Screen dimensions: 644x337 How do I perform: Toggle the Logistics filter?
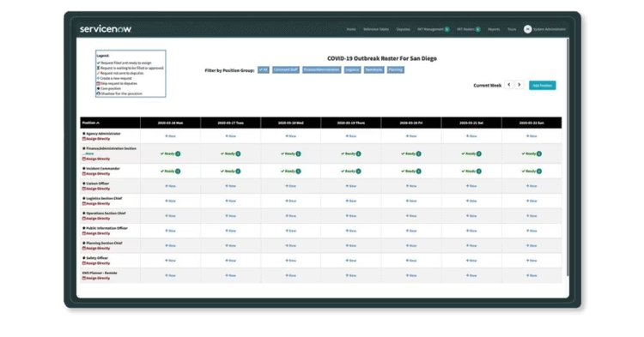tap(352, 70)
